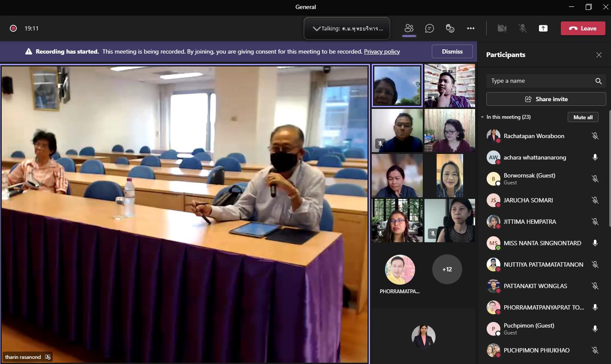Screen dimensions: 611x364
Task: Select Puchpimon (Guest) avatar P
Action: 494,329
